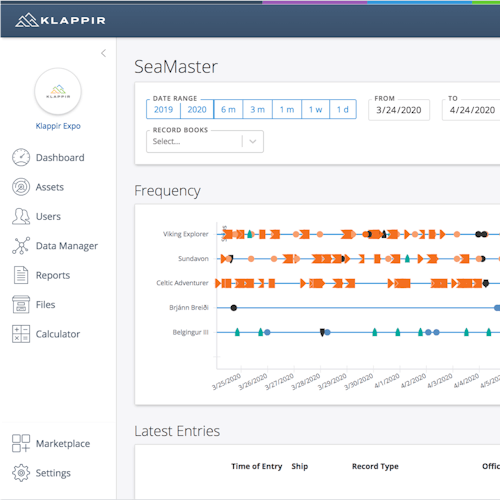Select the 2020 date range button

coord(197,109)
